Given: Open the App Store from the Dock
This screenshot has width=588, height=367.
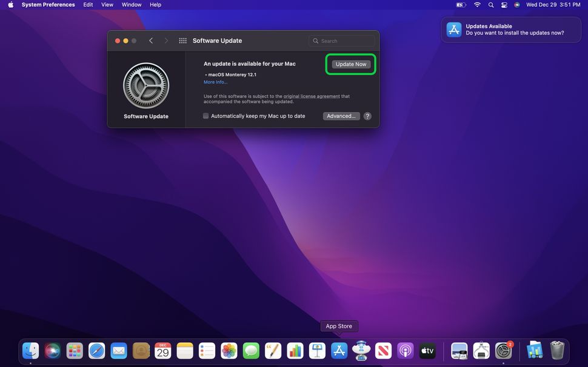Looking at the screenshot, I should [x=339, y=350].
